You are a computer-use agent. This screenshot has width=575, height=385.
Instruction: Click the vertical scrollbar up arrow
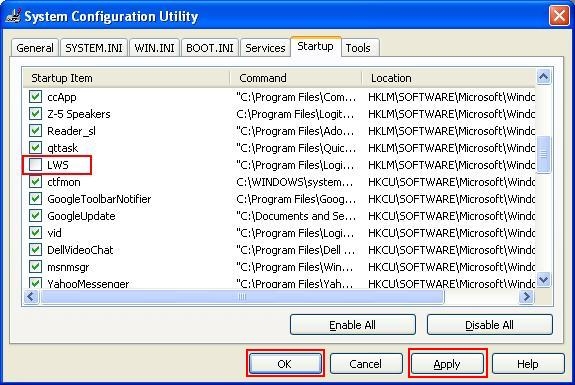point(543,77)
